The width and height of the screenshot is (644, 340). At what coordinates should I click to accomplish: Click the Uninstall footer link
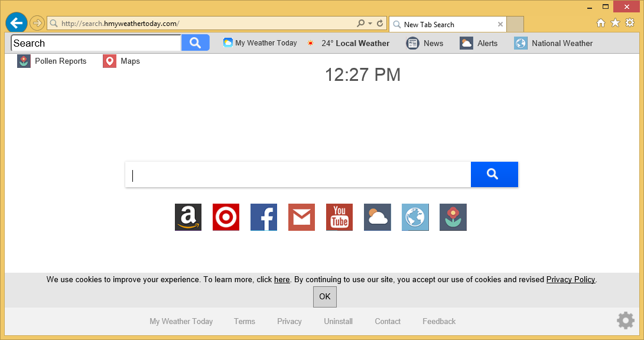pyautogui.click(x=338, y=322)
